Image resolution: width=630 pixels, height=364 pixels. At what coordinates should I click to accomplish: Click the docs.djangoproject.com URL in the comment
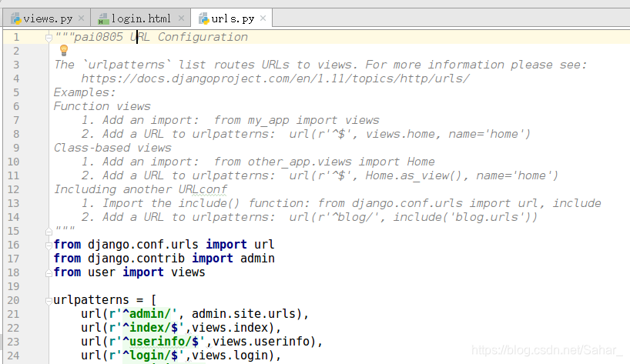coord(275,78)
